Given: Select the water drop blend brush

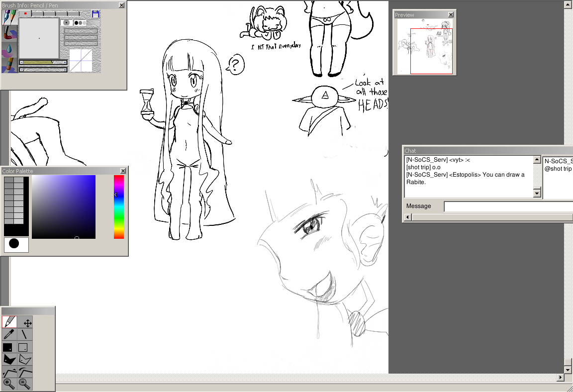Looking at the screenshot, I should point(9,50).
